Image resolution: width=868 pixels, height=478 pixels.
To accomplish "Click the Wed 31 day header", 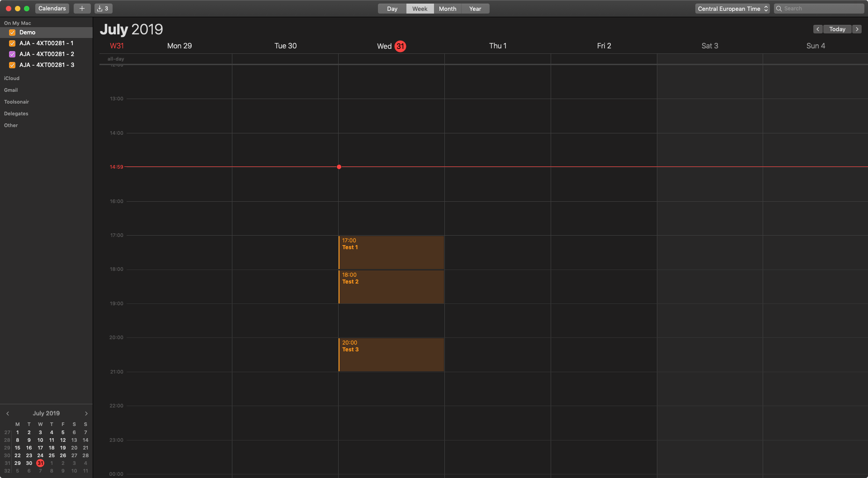I will point(392,46).
